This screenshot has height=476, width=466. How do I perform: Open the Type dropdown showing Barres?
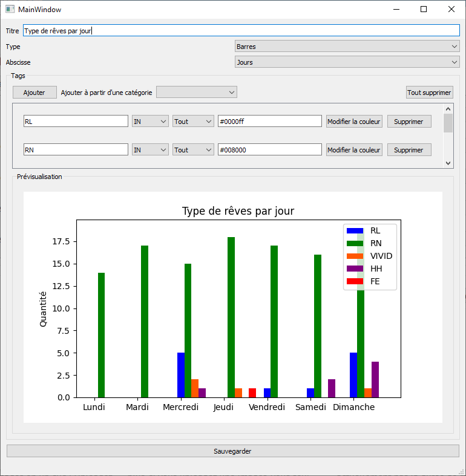pyautogui.click(x=347, y=47)
